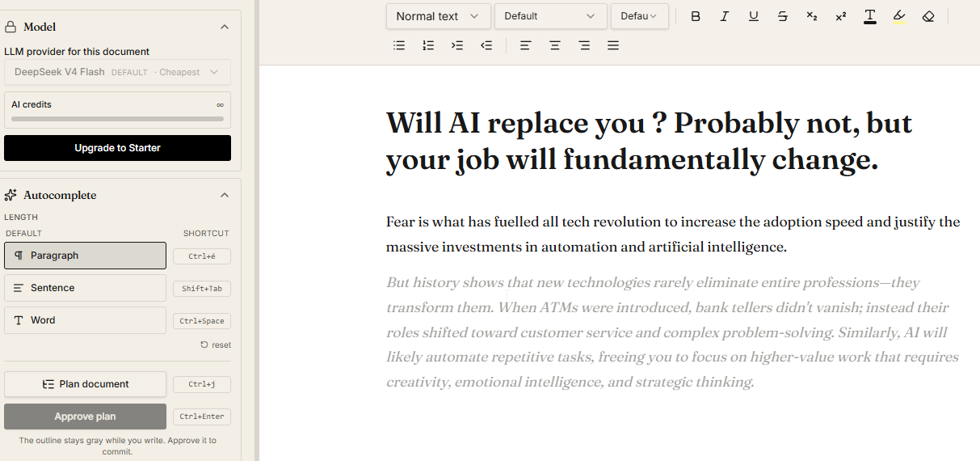Apply underline formatting
This screenshot has width=980, height=461.
(x=754, y=16)
